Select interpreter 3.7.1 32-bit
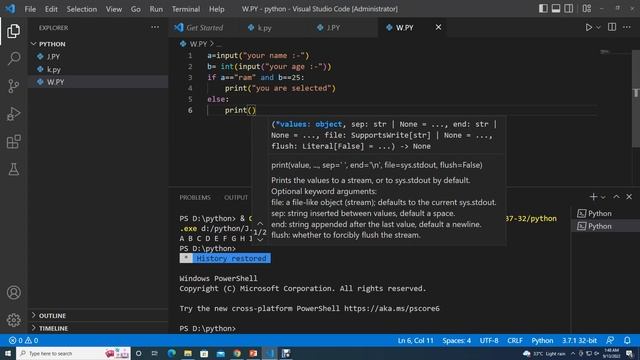640x360 pixels. coord(580,340)
